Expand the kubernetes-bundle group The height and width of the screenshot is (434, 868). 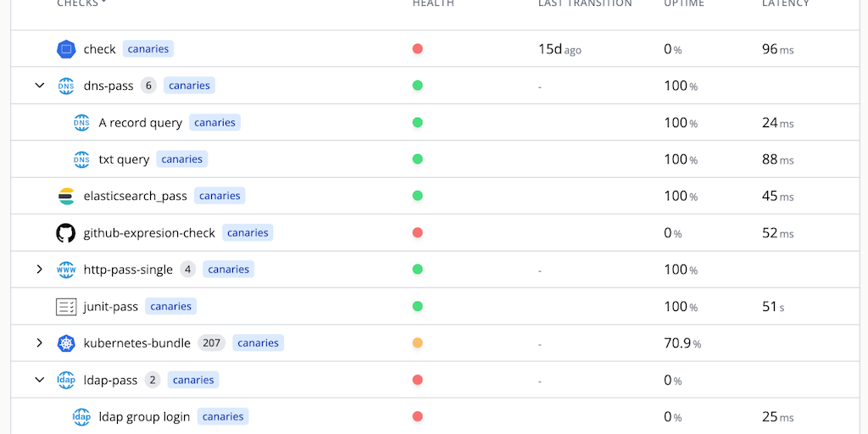(39, 343)
